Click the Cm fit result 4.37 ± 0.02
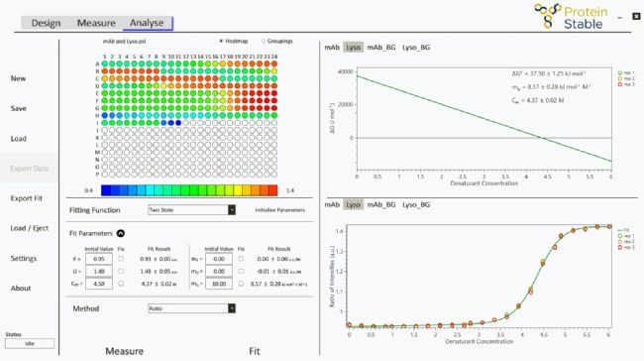This screenshot has width=644, height=361. pyautogui.click(x=159, y=284)
